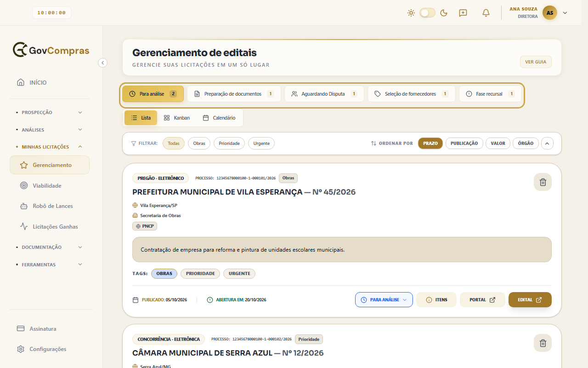
Task: Open Viabilidade from the sidebar
Action: coord(50,186)
